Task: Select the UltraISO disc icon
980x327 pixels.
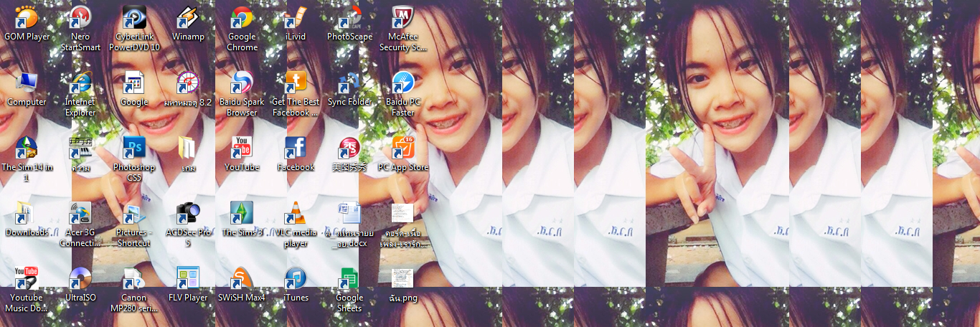Action: [x=80, y=278]
